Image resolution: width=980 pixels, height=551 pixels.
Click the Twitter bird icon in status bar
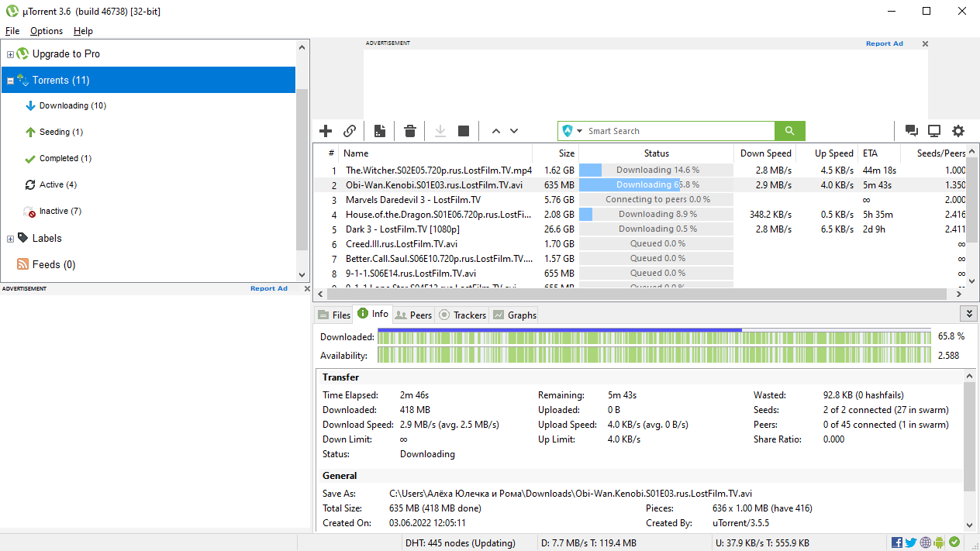[911, 542]
